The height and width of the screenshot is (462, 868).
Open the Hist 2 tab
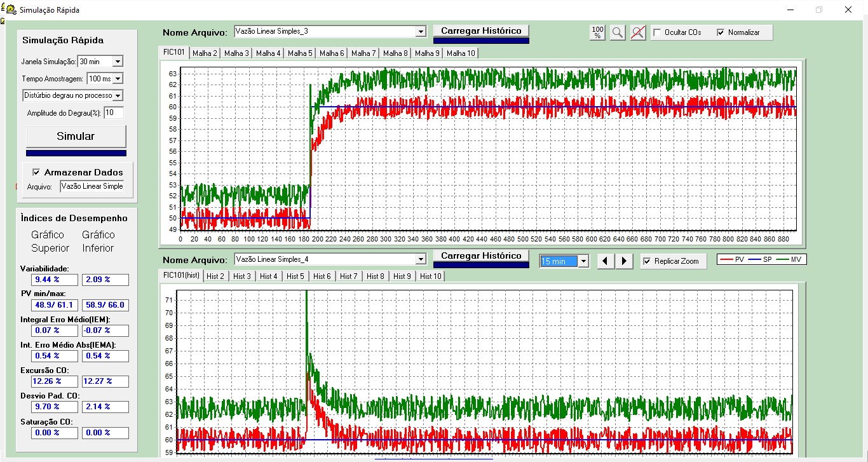tap(215, 276)
